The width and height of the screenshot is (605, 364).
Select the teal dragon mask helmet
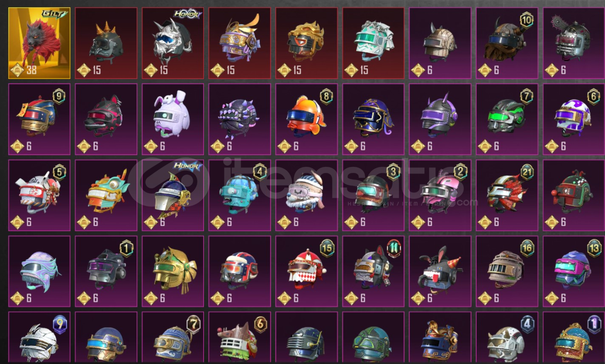click(106, 195)
